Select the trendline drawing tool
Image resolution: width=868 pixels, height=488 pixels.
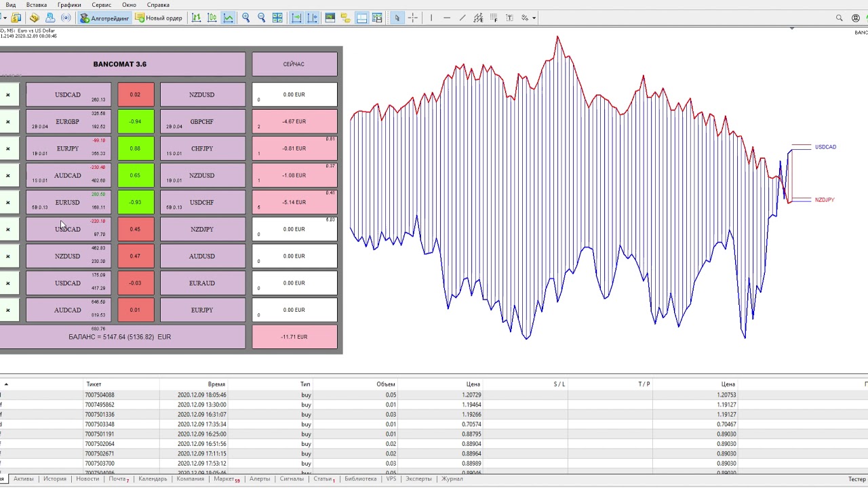click(x=462, y=18)
